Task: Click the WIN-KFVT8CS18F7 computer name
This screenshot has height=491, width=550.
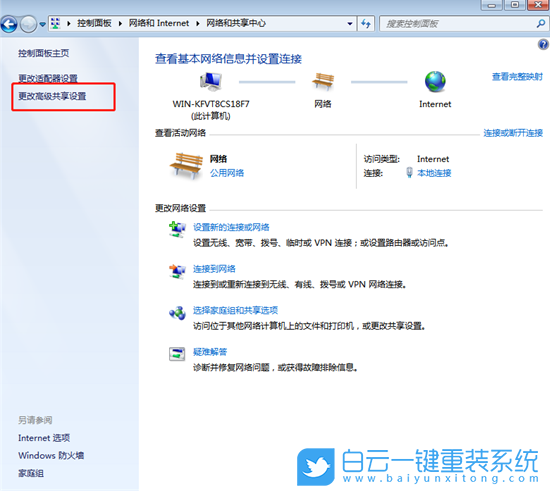Action: (x=211, y=104)
